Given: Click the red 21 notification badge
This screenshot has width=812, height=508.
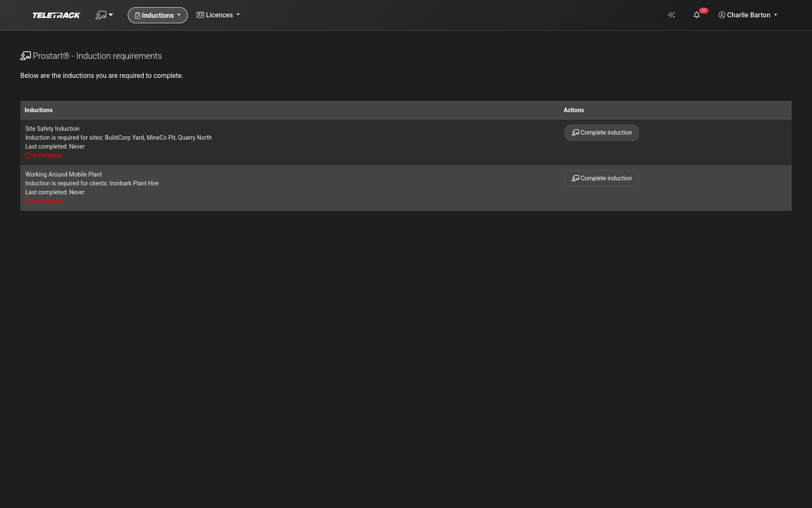Looking at the screenshot, I should (704, 11).
